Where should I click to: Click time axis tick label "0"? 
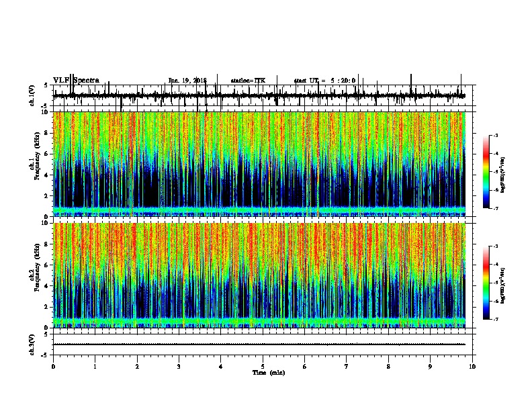click(x=53, y=367)
